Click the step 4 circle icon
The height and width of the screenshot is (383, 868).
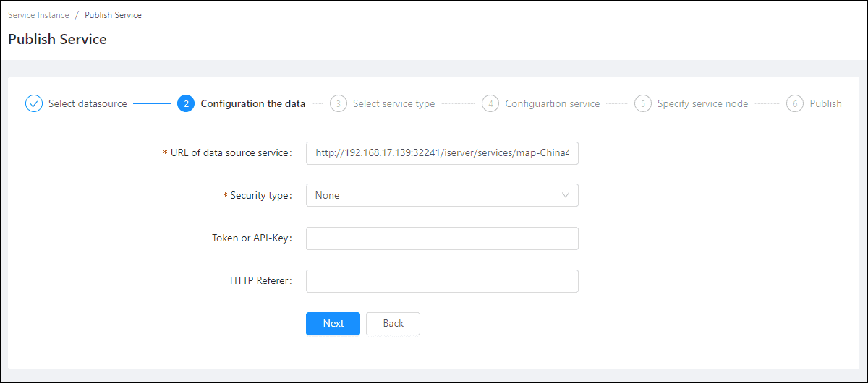490,103
